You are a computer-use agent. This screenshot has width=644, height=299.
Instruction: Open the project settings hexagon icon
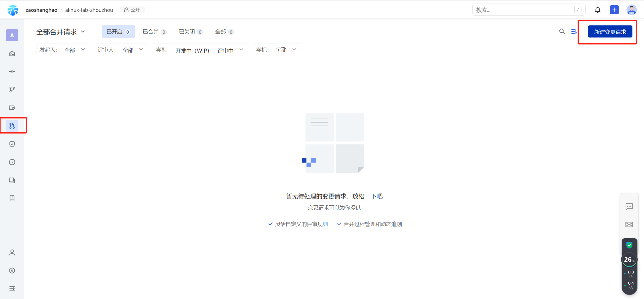point(12,271)
